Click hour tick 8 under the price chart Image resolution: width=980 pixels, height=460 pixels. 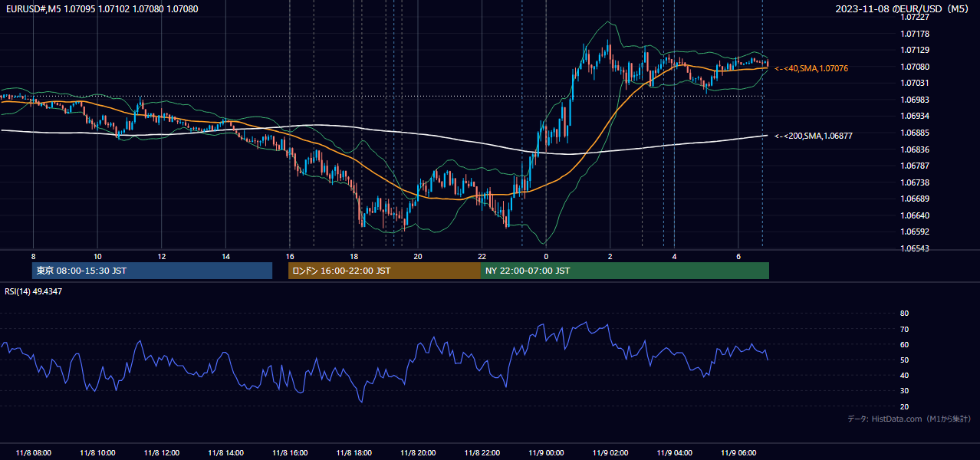tap(33, 256)
